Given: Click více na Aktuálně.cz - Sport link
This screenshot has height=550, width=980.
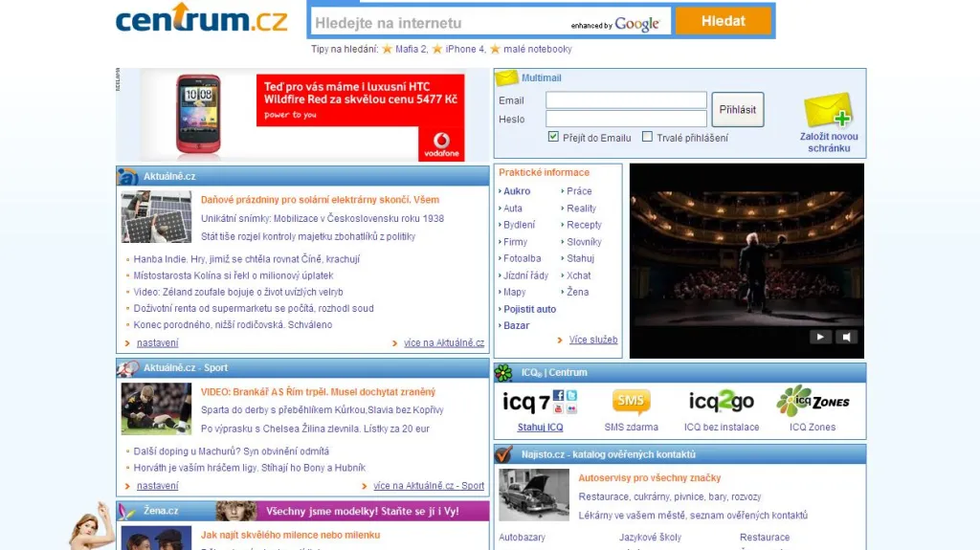Looking at the screenshot, I should pos(429,486).
